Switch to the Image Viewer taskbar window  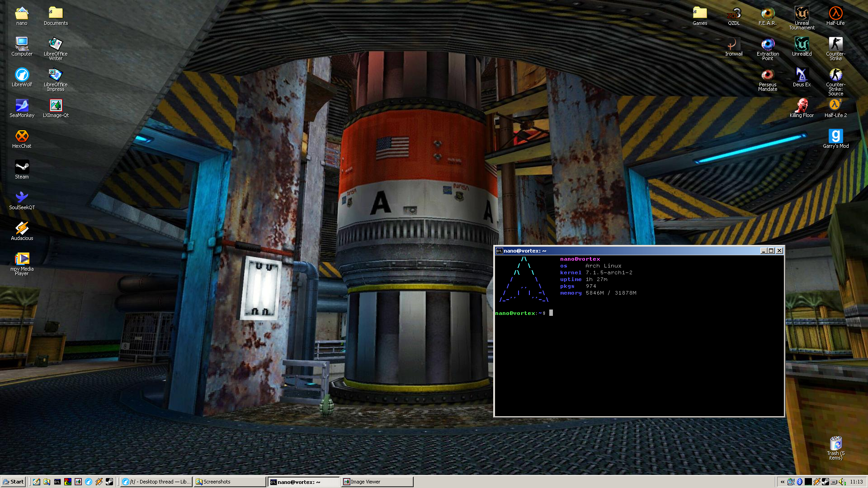pyautogui.click(x=377, y=482)
